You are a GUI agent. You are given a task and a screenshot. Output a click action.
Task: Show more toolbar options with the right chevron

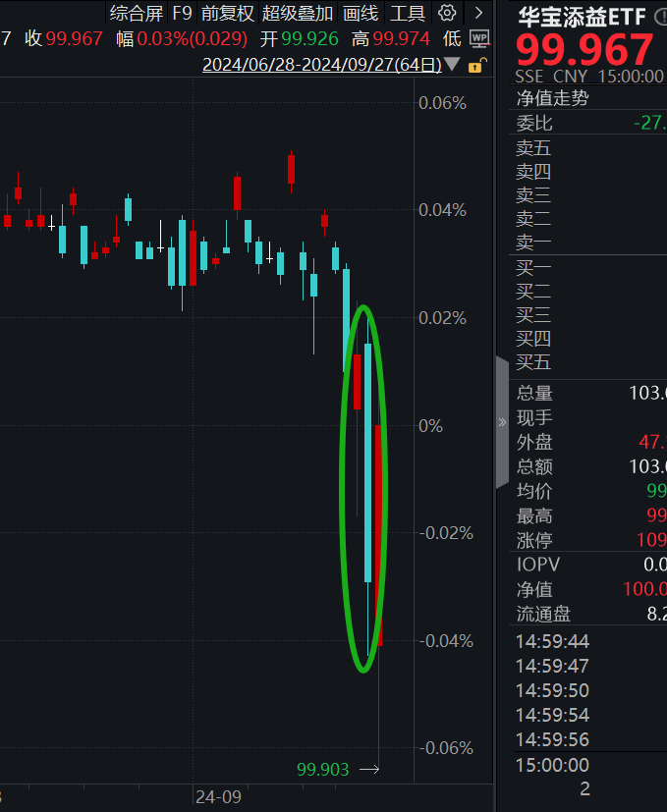click(477, 13)
